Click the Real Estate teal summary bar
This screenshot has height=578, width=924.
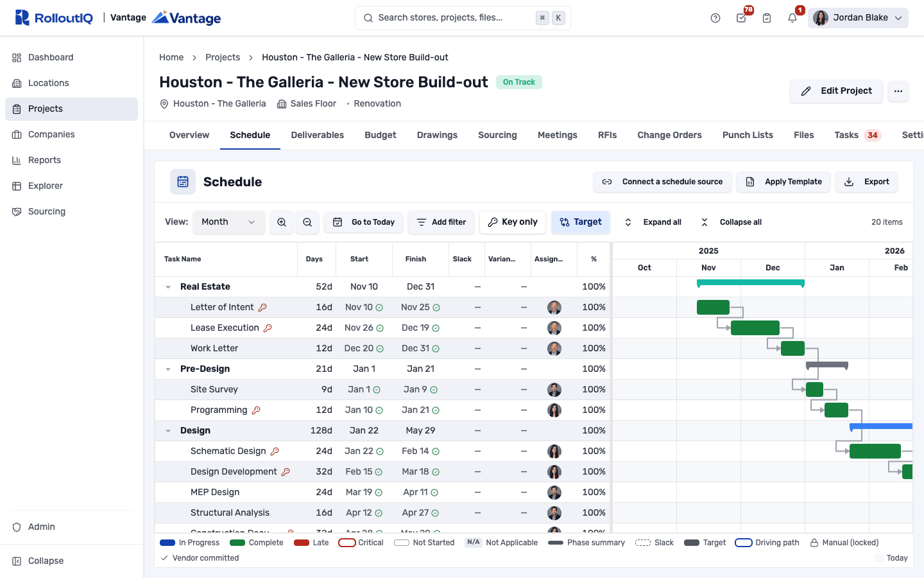pyautogui.click(x=751, y=283)
